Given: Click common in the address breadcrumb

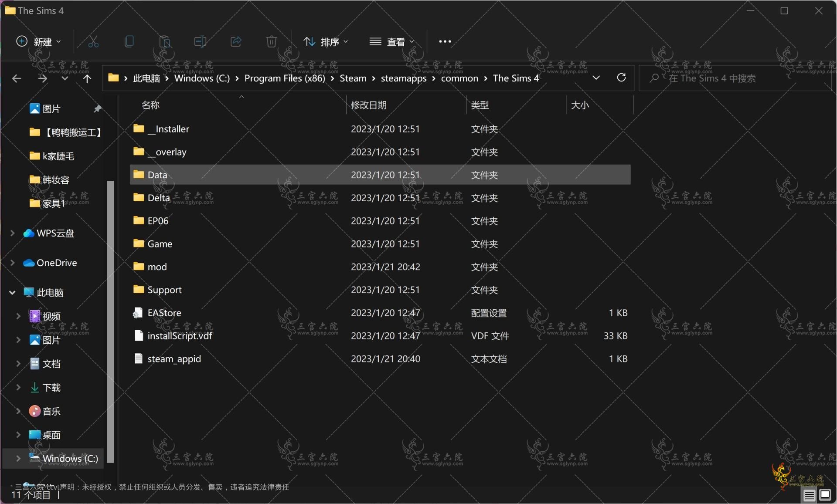Looking at the screenshot, I should tap(459, 78).
